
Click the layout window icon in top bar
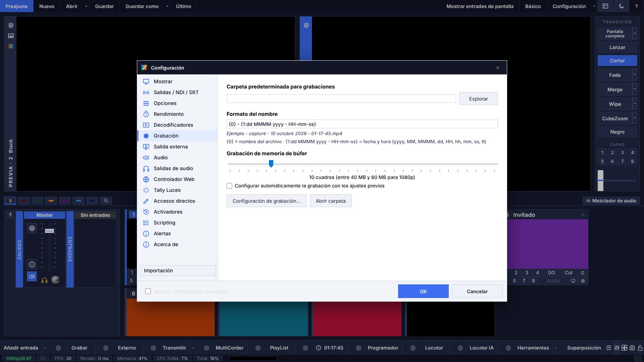pyautogui.click(x=605, y=6)
